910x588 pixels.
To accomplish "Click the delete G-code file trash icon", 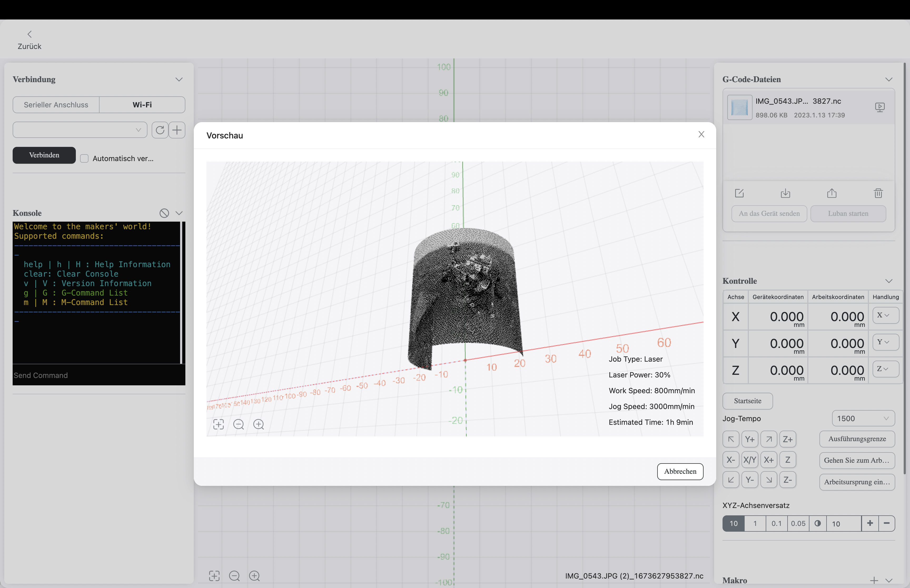I will click(878, 193).
